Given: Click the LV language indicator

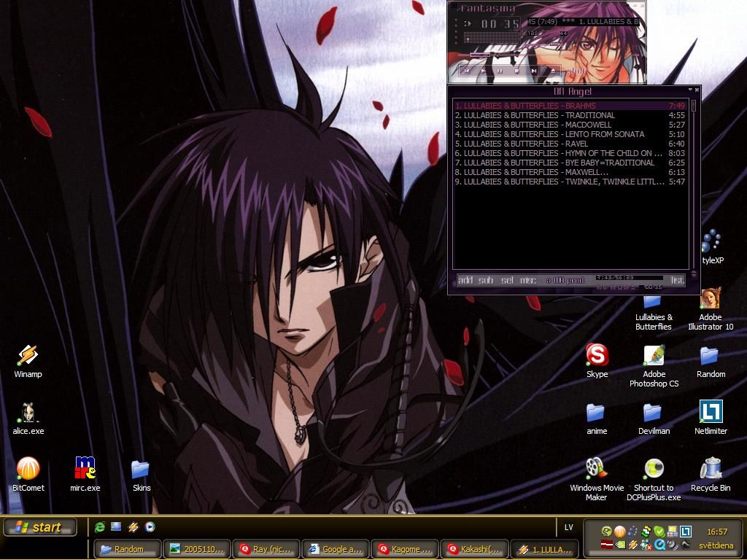Looking at the screenshot, I should tap(569, 528).
